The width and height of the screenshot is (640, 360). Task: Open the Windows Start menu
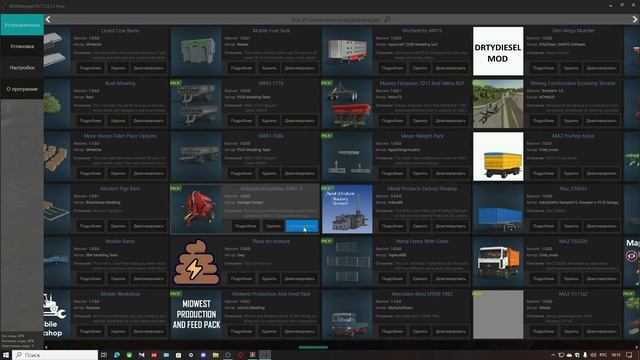click(x=6, y=355)
